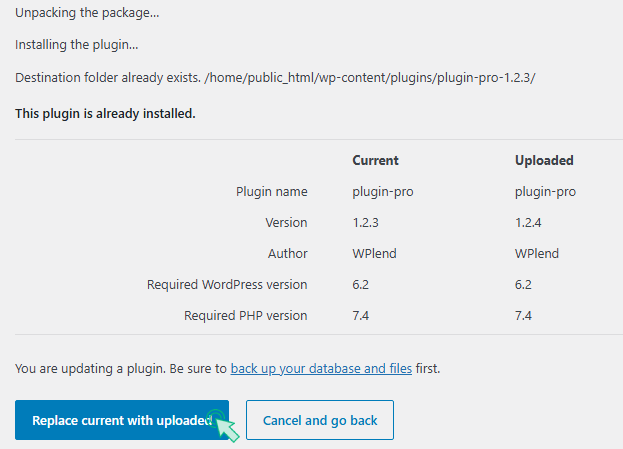
Task: Click current plugin name plugin-pro
Action: tap(383, 192)
